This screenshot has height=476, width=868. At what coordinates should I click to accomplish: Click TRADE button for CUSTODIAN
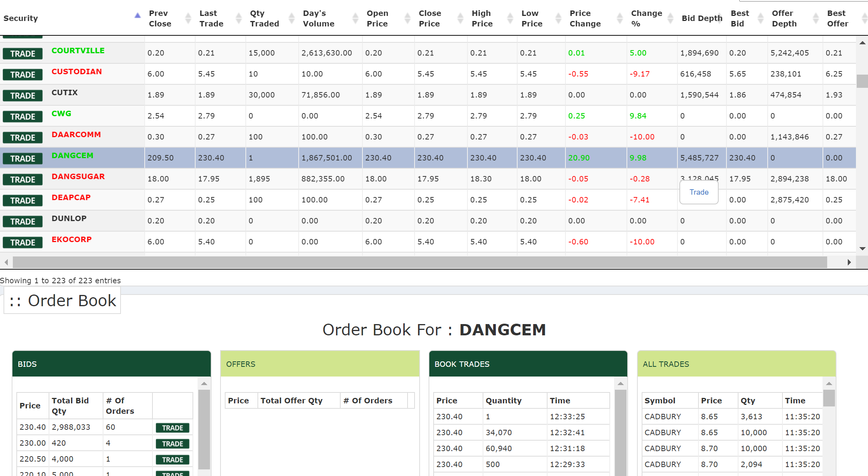[x=23, y=75]
